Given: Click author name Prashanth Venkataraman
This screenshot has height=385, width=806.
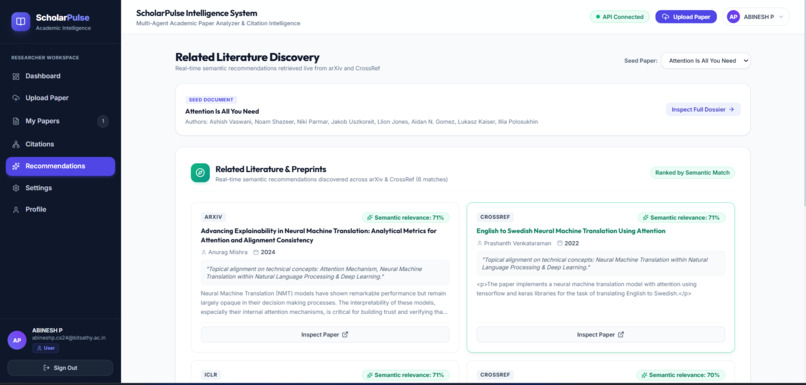Looking at the screenshot, I should 518,243.
